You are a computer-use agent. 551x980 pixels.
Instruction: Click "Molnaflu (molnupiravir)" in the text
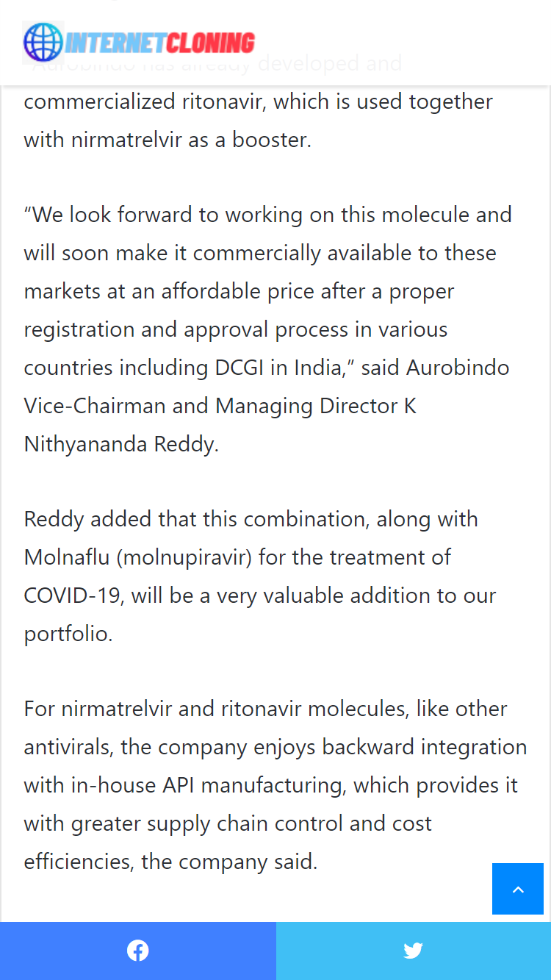pos(138,557)
